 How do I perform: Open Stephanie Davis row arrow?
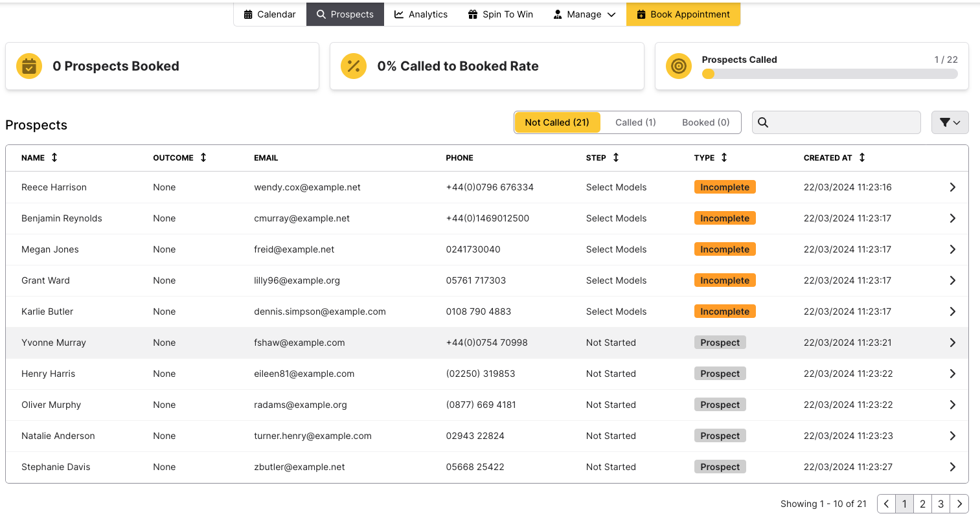[952, 467]
